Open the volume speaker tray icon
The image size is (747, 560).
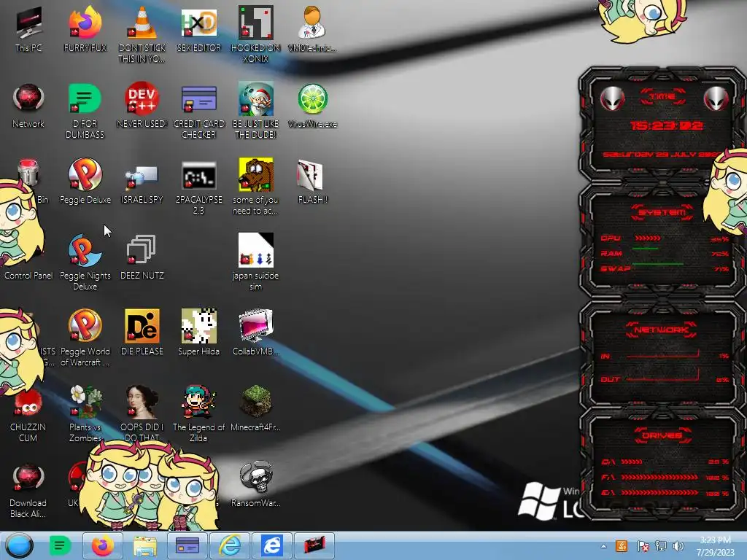pyautogui.click(x=678, y=546)
